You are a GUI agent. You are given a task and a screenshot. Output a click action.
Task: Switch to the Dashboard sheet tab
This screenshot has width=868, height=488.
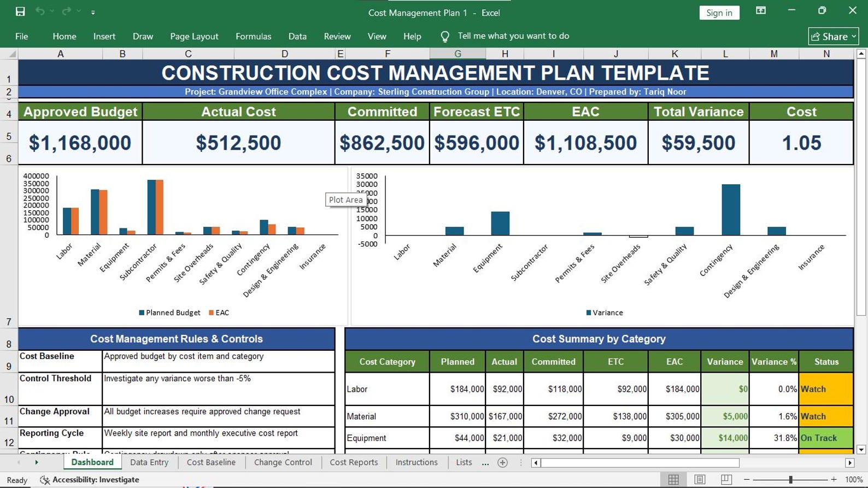pos(92,462)
